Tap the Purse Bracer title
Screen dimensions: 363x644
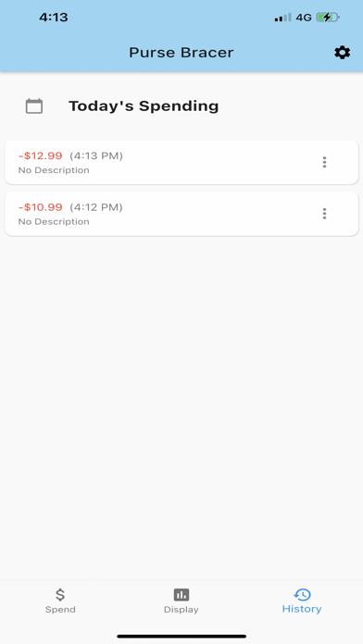point(181,53)
